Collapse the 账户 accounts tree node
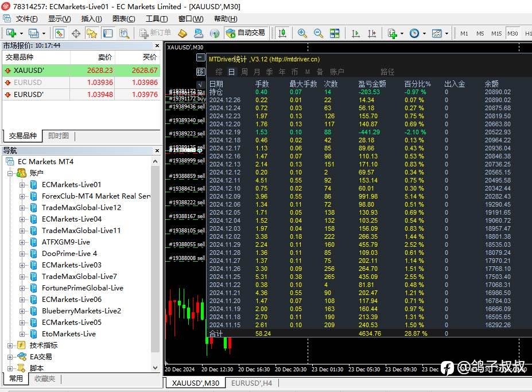 (10, 173)
